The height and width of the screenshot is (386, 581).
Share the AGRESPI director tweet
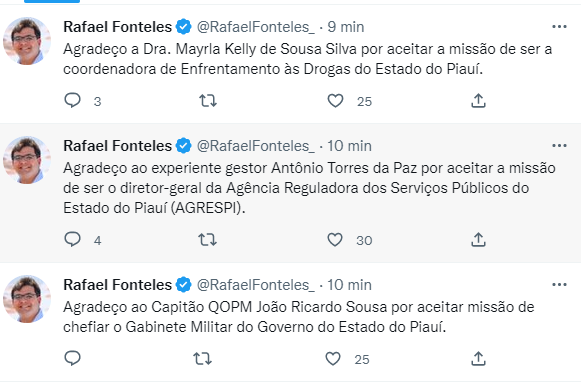[478, 240]
